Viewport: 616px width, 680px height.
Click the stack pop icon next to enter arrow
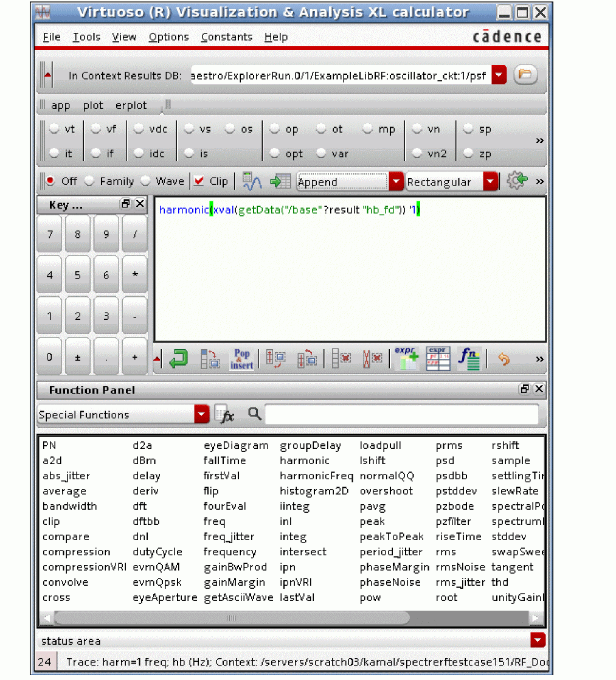click(x=210, y=359)
